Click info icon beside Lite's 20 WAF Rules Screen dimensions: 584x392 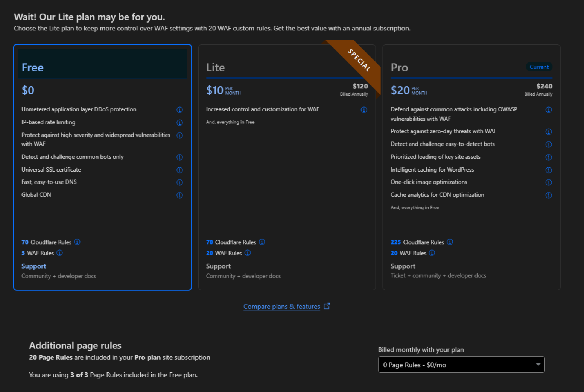click(x=248, y=253)
